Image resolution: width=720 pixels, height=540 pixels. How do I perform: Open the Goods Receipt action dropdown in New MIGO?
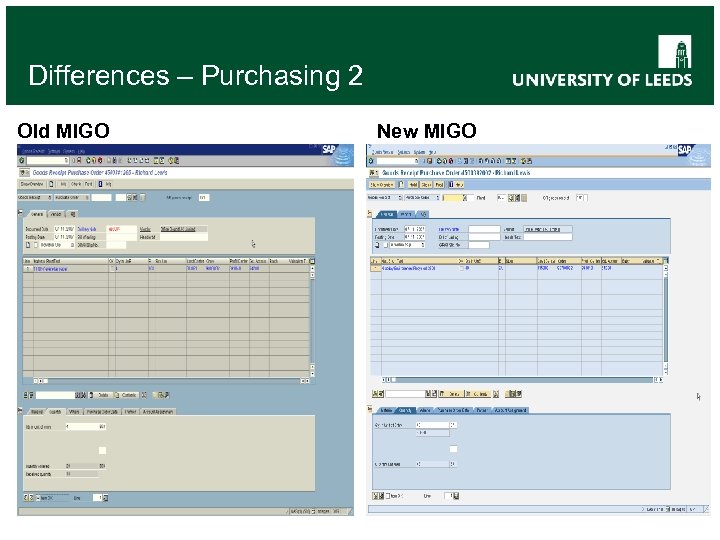coord(400,198)
